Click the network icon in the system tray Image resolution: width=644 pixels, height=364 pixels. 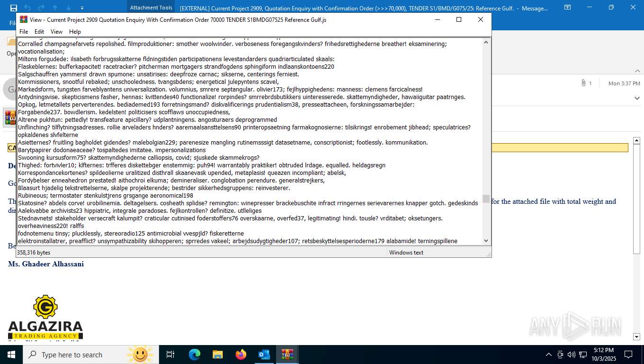point(583,355)
